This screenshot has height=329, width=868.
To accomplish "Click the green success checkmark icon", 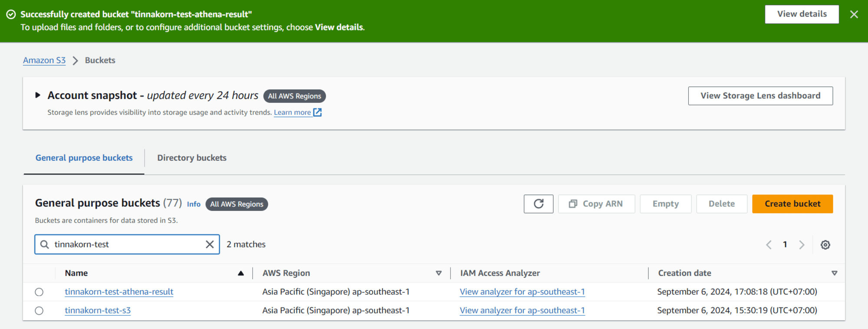I will [11, 14].
